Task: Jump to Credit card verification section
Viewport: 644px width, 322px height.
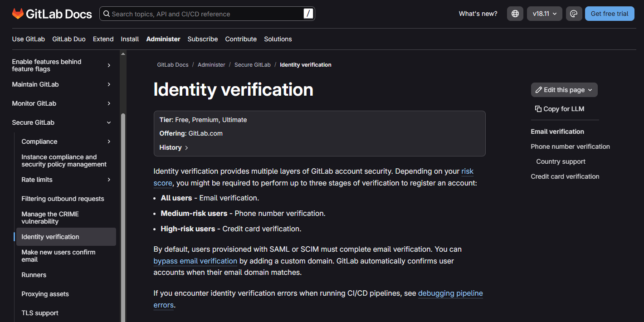Action: point(565,176)
